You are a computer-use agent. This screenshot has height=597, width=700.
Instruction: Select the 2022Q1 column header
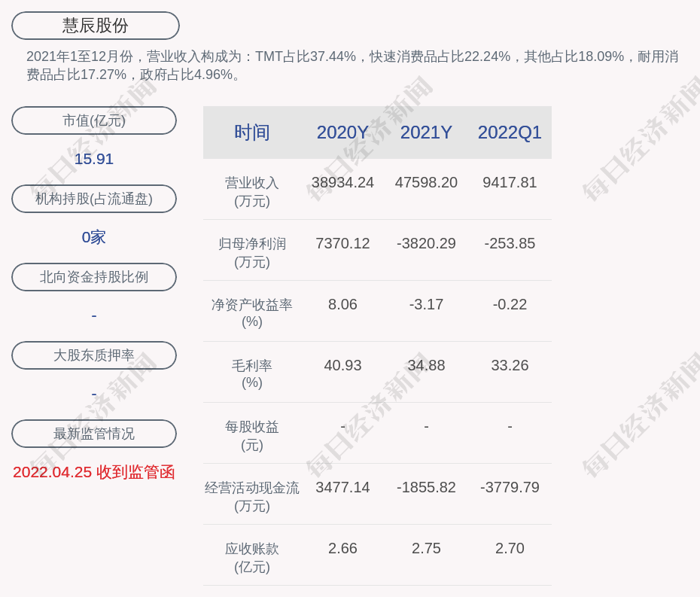(510, 132)
